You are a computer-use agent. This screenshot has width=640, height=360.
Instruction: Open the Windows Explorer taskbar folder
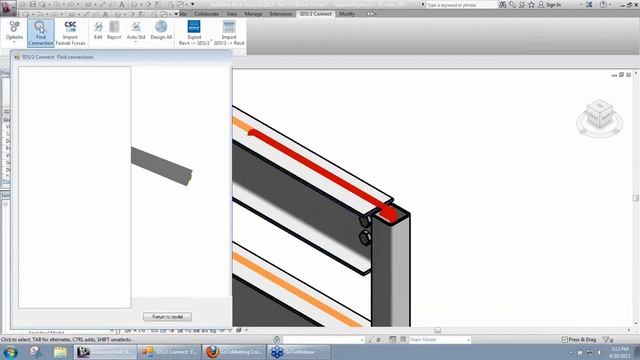coord(60,352)
